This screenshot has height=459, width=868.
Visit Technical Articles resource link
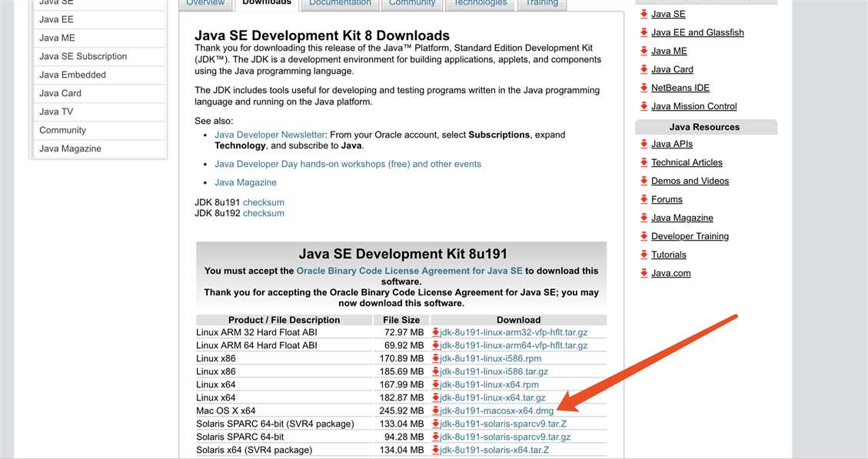pyautogui.click(x=687, y=162)
